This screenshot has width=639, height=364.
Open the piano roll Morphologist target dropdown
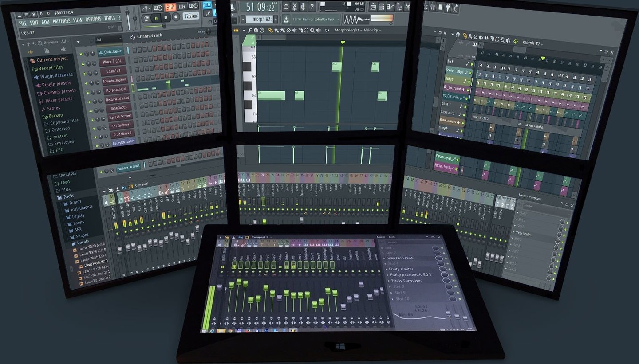(347, 30)
